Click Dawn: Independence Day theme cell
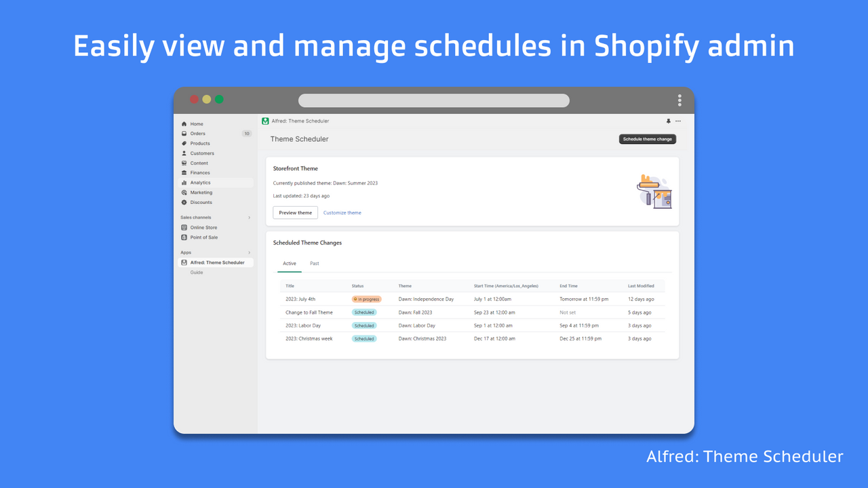This screenshot has width=868, height=488. tap(426, 299)
